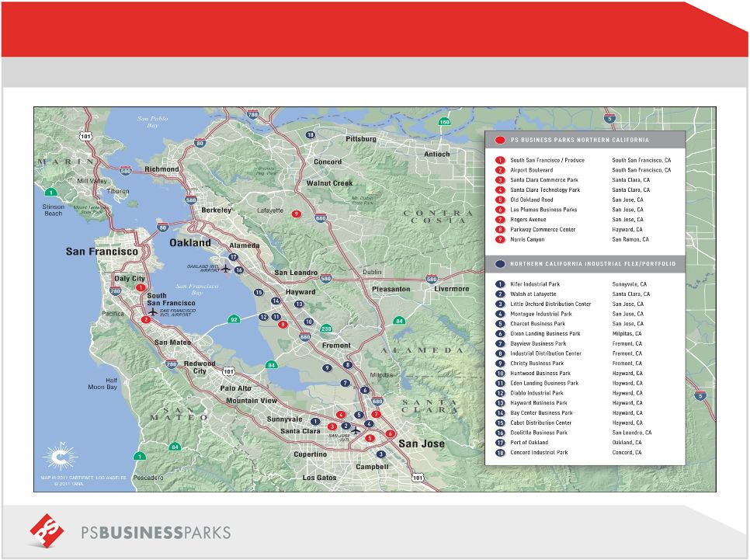The width and height of the screenshot is (750, 560).
Task: Click the 'Los Gatos' label on map
Action: point(320,478)
